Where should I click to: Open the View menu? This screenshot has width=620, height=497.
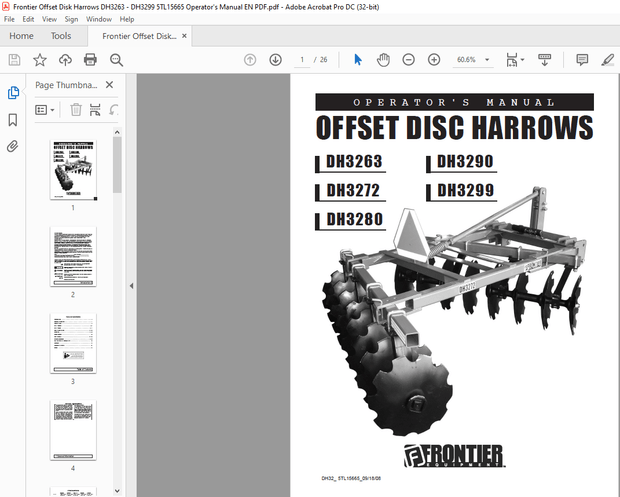(x=49, y=19)
